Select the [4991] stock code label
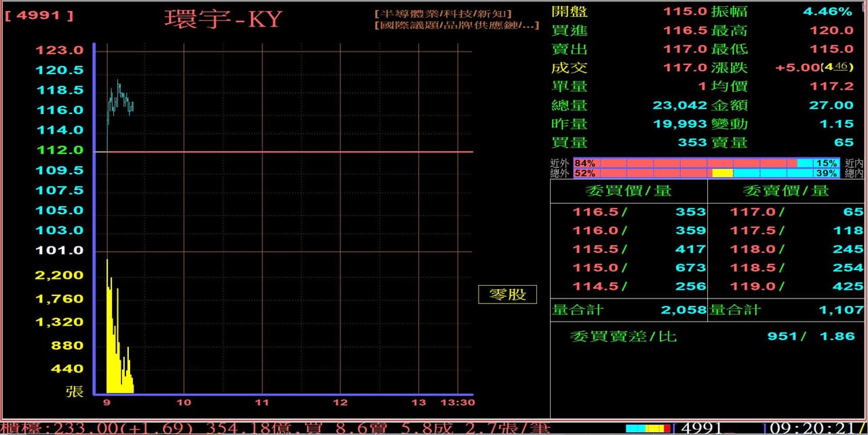 click(39, 15)
